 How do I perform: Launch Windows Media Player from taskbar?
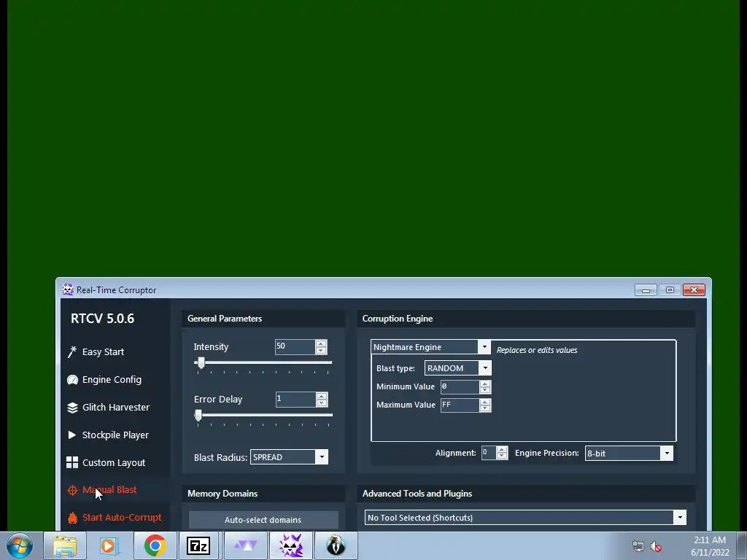click(109, 545)
